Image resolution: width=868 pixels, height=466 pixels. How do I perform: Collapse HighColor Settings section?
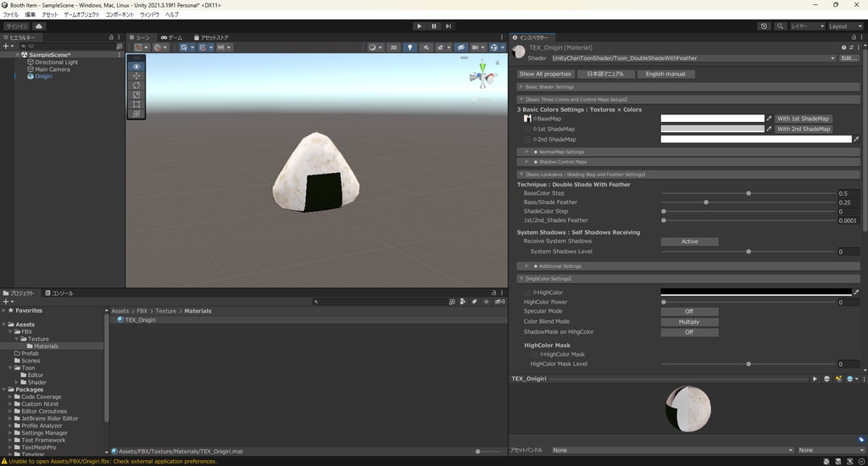688,279
